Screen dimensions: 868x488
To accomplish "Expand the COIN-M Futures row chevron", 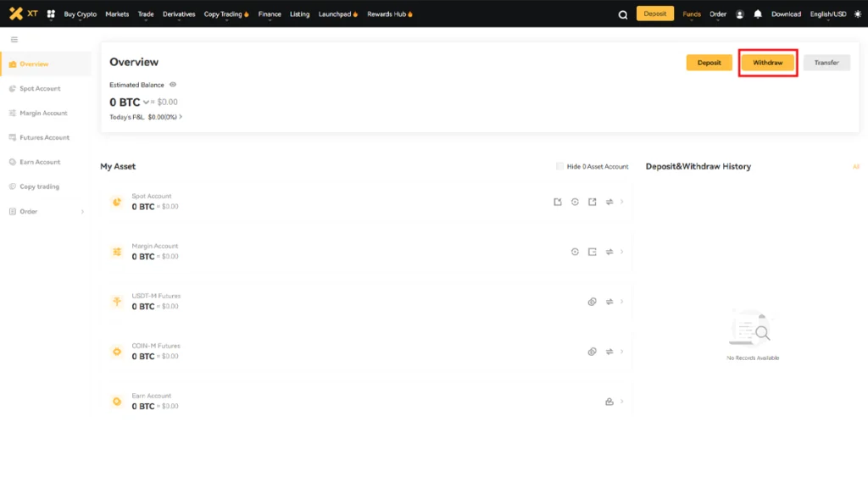I will click(621, 352).
